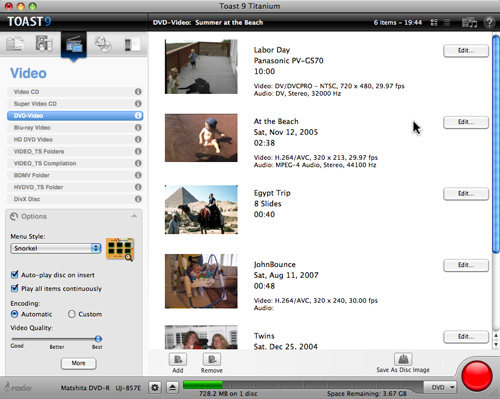The image size is (500, 399).
Task: Eject the disc tray
Action: [x=173, y=387]
